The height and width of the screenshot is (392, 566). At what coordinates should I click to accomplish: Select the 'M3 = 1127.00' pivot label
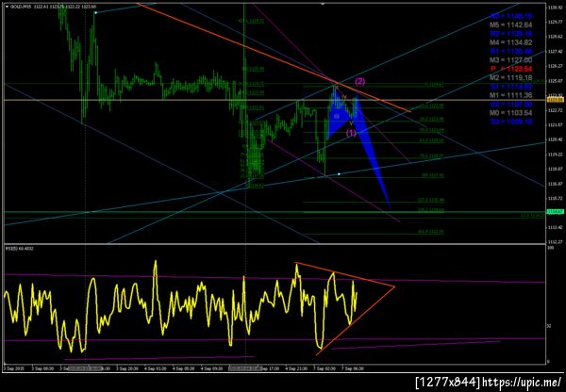[510, 60]
